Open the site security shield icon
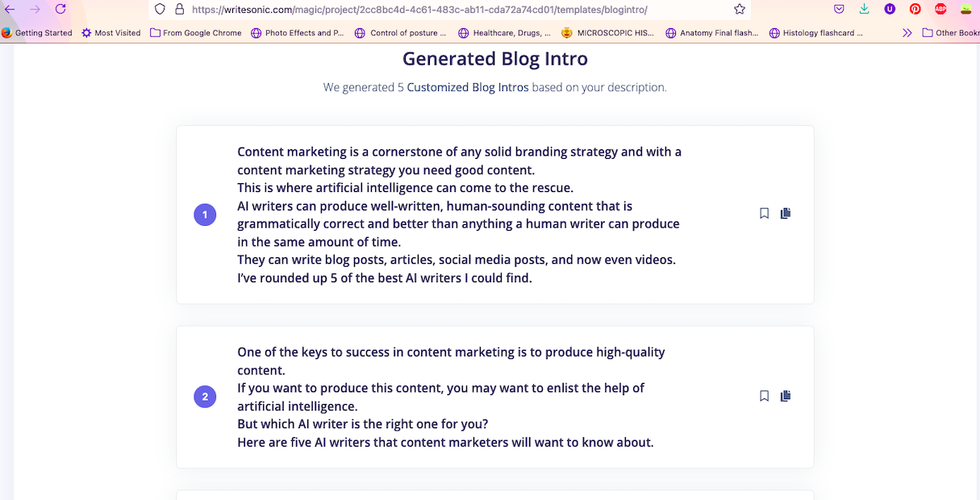This screenshot has height=500, width=980. pyautogui.click(x=160, y=9)
